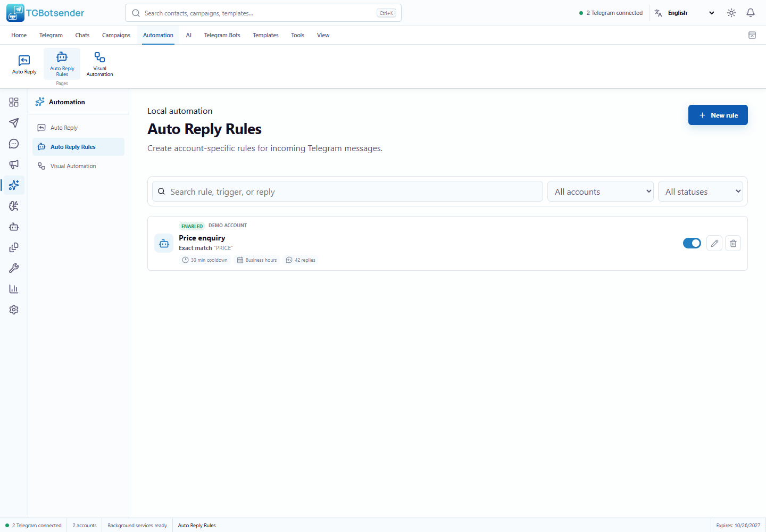
Task: Click the 42 replies tag
Action: [301, 260]
